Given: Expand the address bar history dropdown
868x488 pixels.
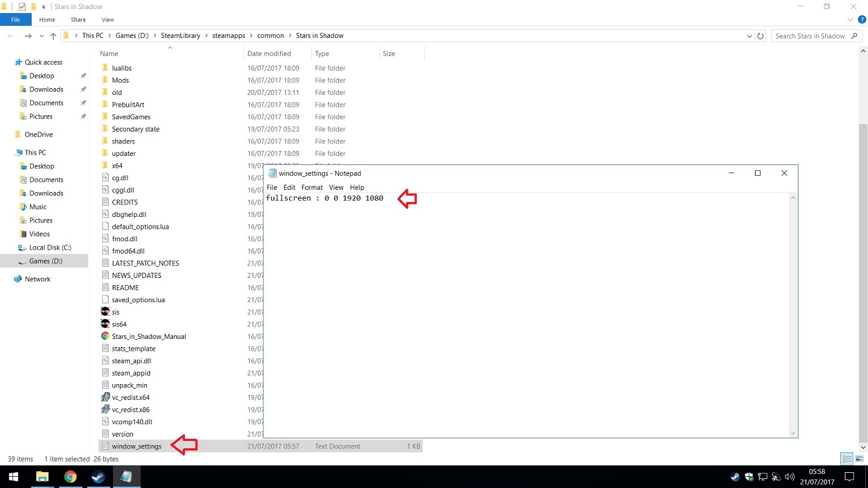Looking at the screenshot, I should point(749,36).
